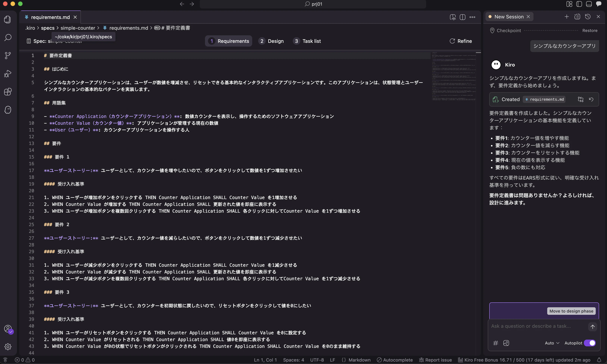Open the Extensions view

click(8, 92)
